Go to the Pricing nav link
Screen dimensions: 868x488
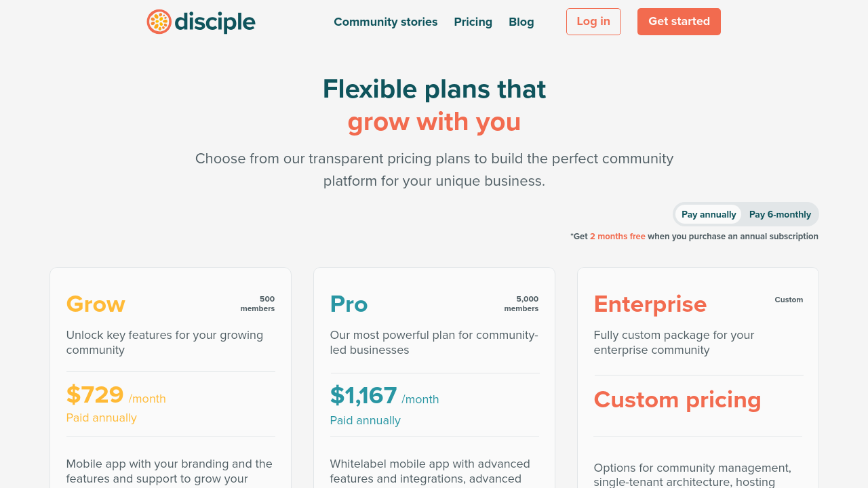[473, 22]
